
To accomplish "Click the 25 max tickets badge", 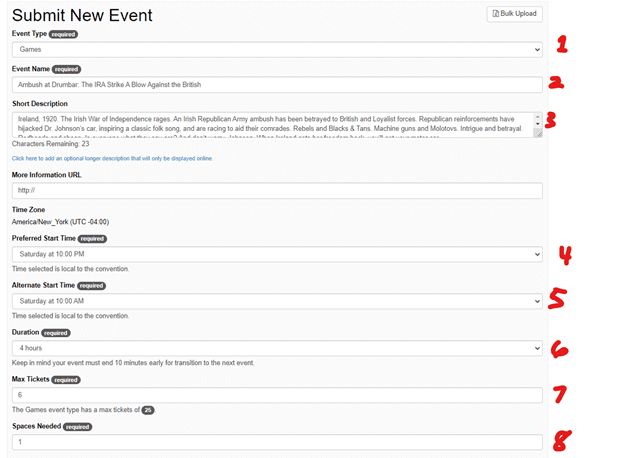I will tap(148, 410).
